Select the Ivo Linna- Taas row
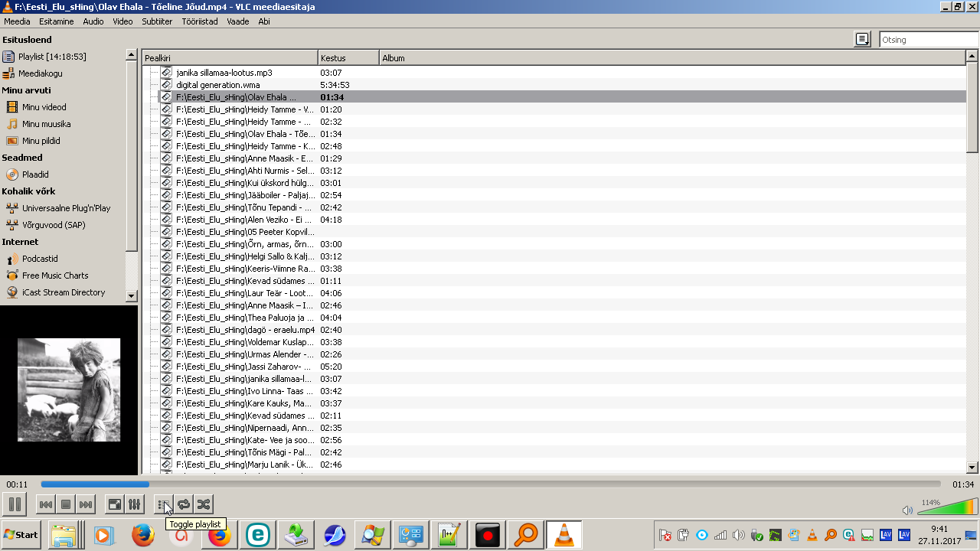Image resolution: width=980 pixels, height=551 pixels. point(562,391)
